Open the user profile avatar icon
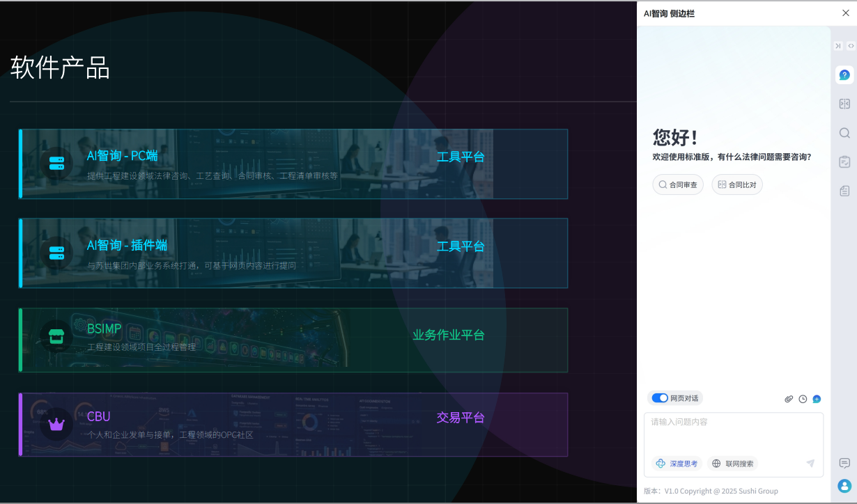 [844, 486]
